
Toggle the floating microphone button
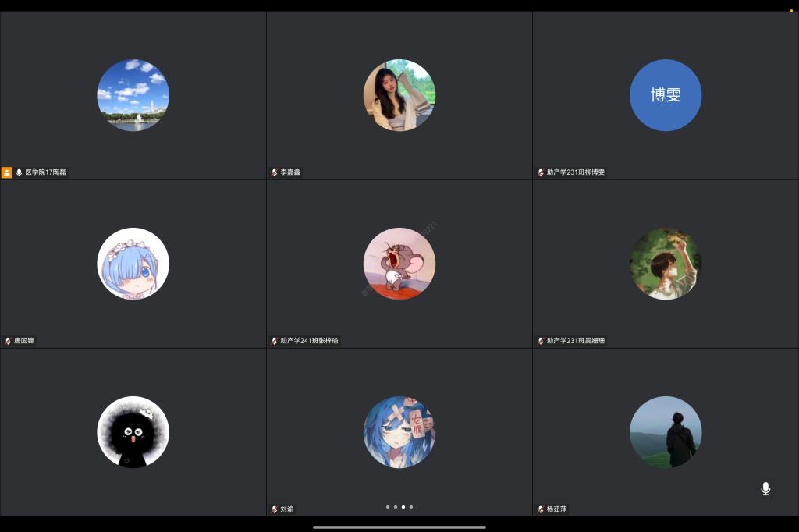(765, 488)
